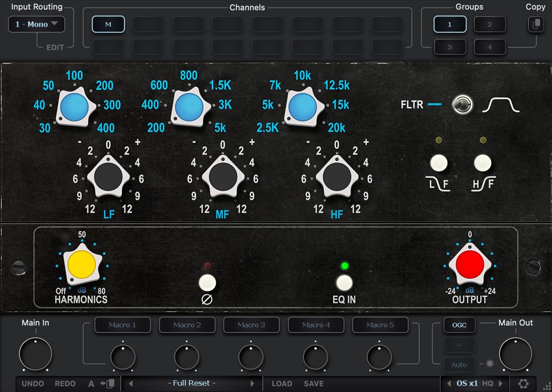The height and width of the screenshot is (392, 552).
Task: Click the Main Out knob
Action: [x=515, y=354]
